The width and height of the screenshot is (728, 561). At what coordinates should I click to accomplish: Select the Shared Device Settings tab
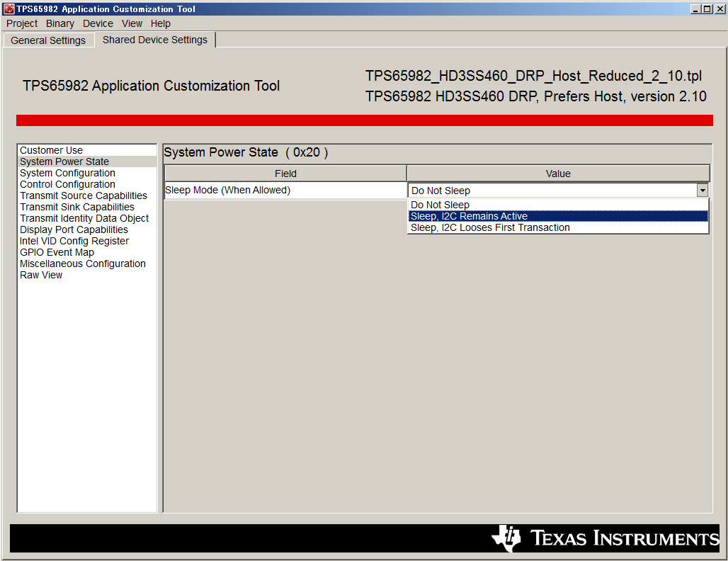pos(155,40)
